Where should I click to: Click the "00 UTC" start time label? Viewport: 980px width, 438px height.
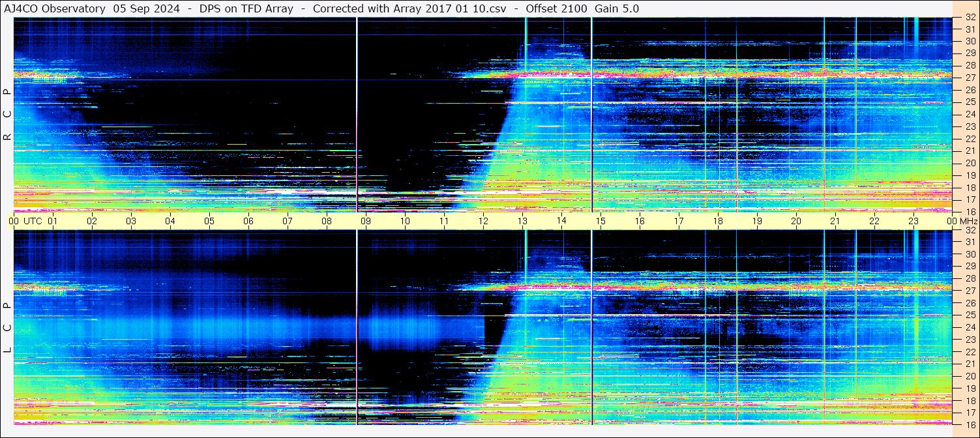click(x=26, y=221)
